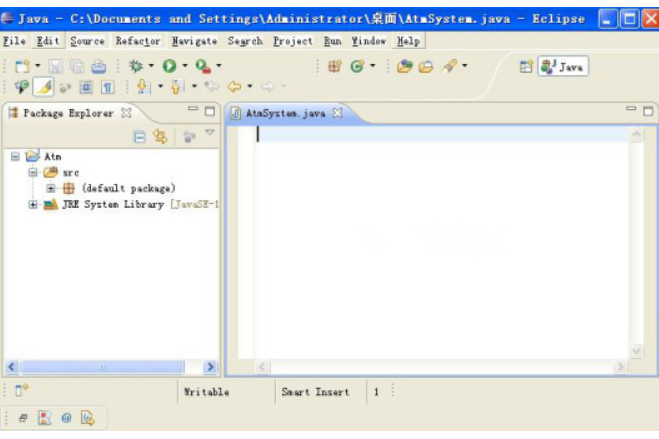Image resolution: width=659 pixels, height=439 pixels.
Task: Click the Open Task folder icon
Action: (426, 66)
